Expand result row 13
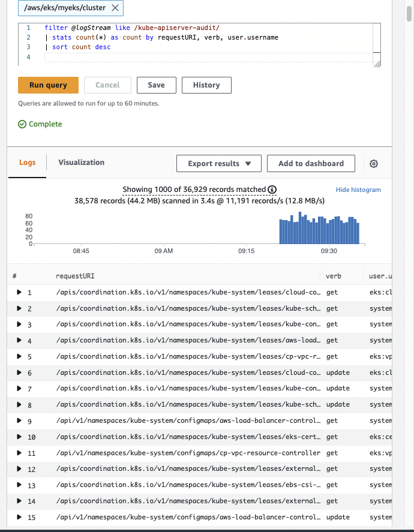414x532 pixels. [19, 485]
